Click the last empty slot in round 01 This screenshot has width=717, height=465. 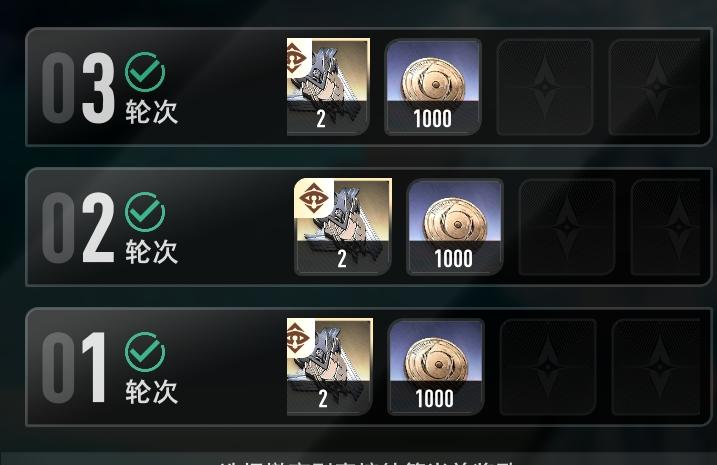(x=657, y=367)
